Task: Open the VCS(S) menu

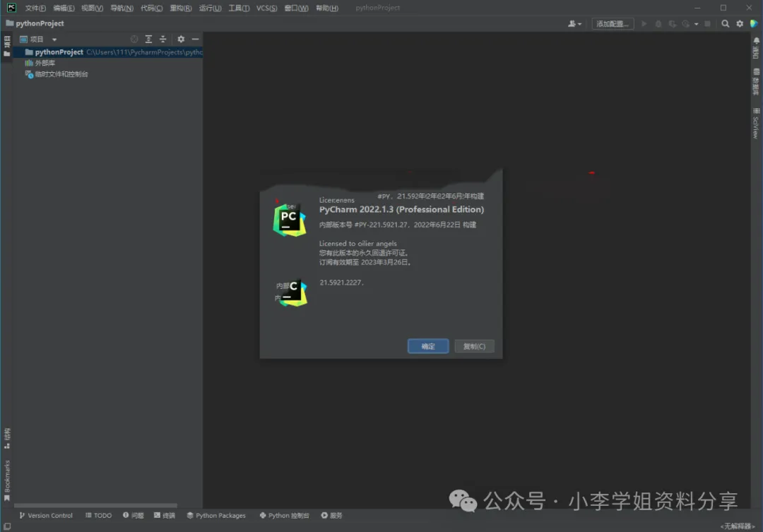Action: (x=266, y=8)
